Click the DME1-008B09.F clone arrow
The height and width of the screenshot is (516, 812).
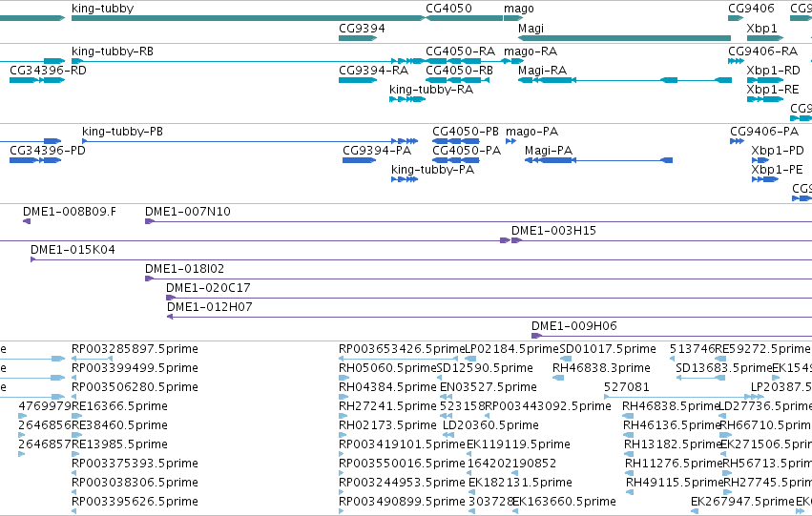pos(27,221)
